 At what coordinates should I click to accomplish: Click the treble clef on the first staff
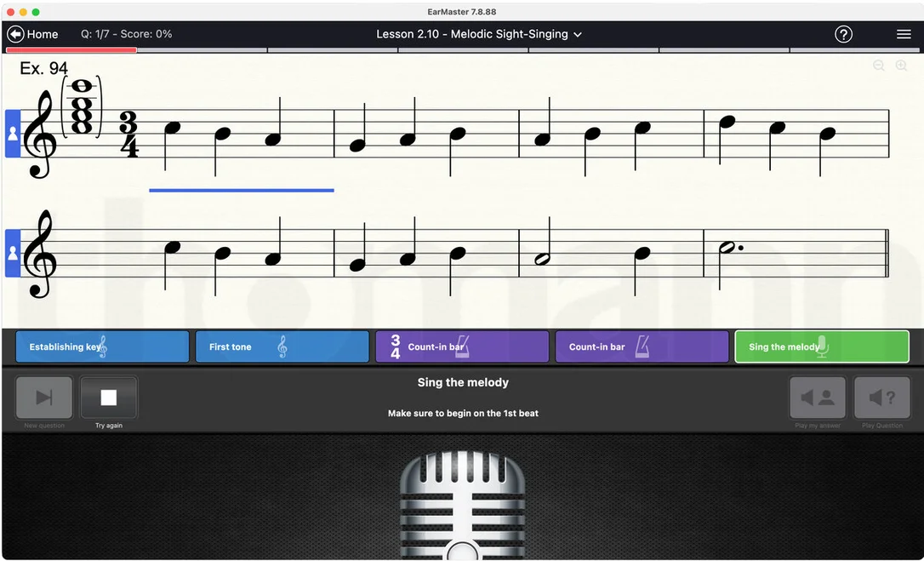pyautogui.click(x=40, y=135)
